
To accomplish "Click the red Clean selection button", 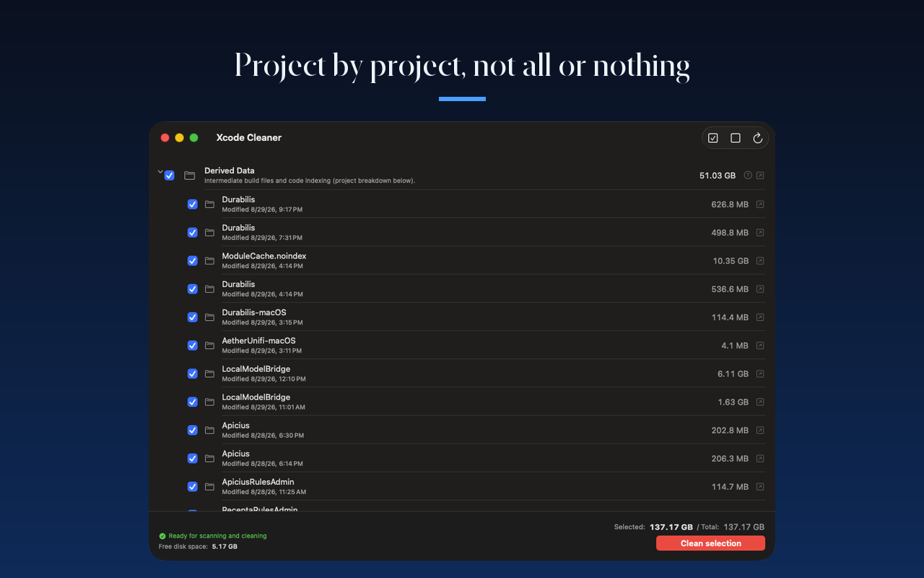I will point(710,543).
